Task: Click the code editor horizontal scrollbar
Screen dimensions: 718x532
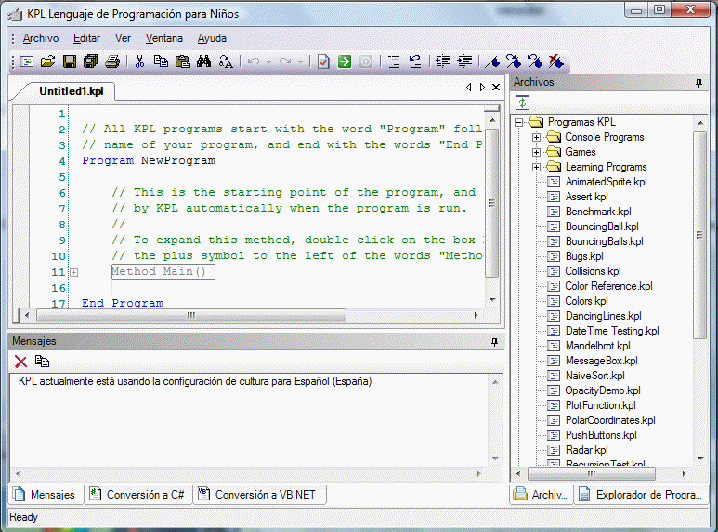Action: coord(251,315)
